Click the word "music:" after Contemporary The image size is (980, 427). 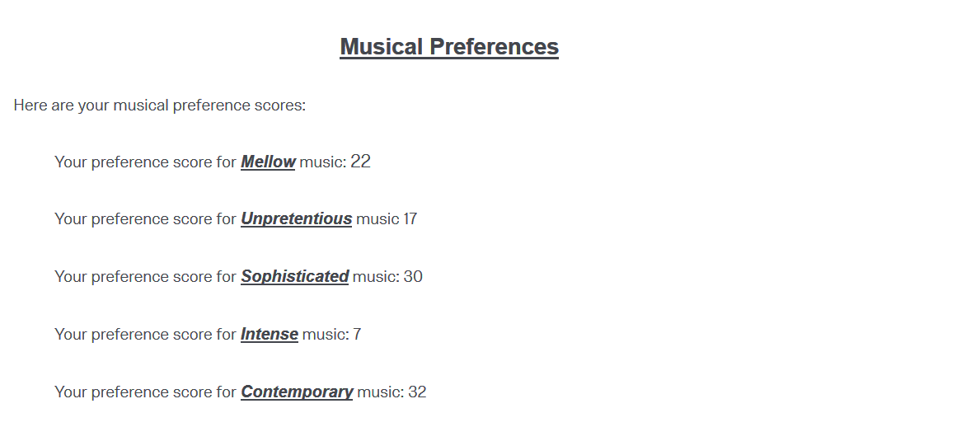(380, 392)
